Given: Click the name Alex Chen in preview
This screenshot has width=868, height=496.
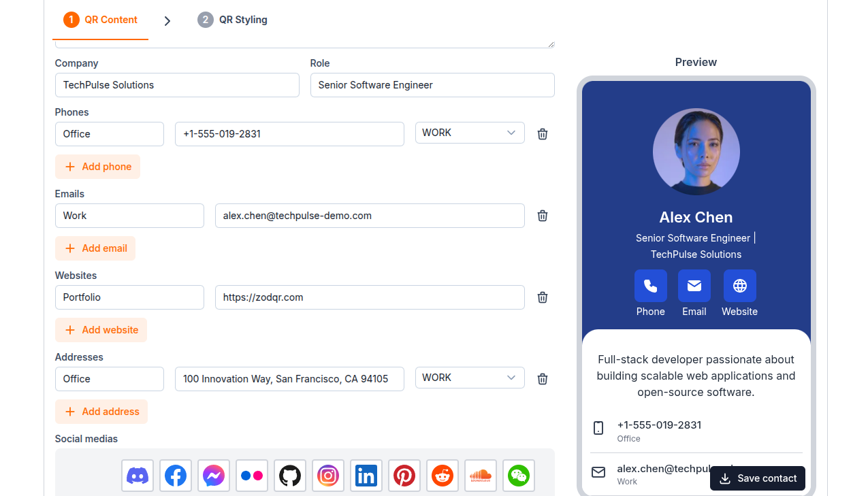Looking at the screenshot, I should pyautogui.click(x=696, y=218).
